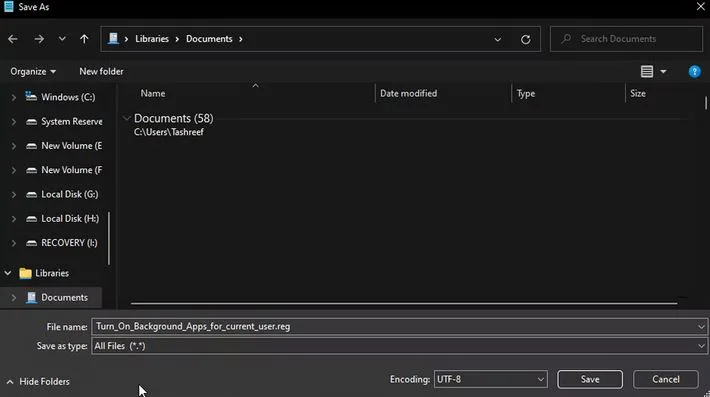The image size is (710, 397).
Task: Expand Documents library tree node
Action: 14,298
